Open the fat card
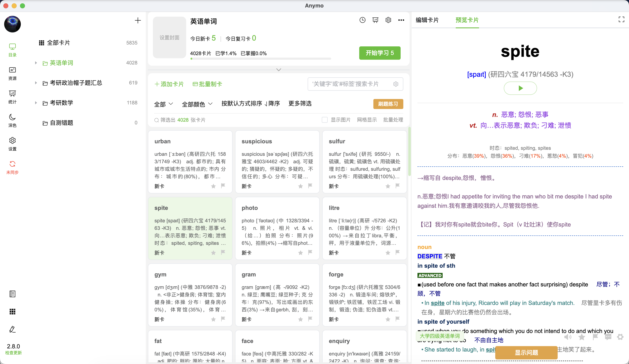Image resolution: width=629 pixels, height=364 pixels. [x=190, y=346]
